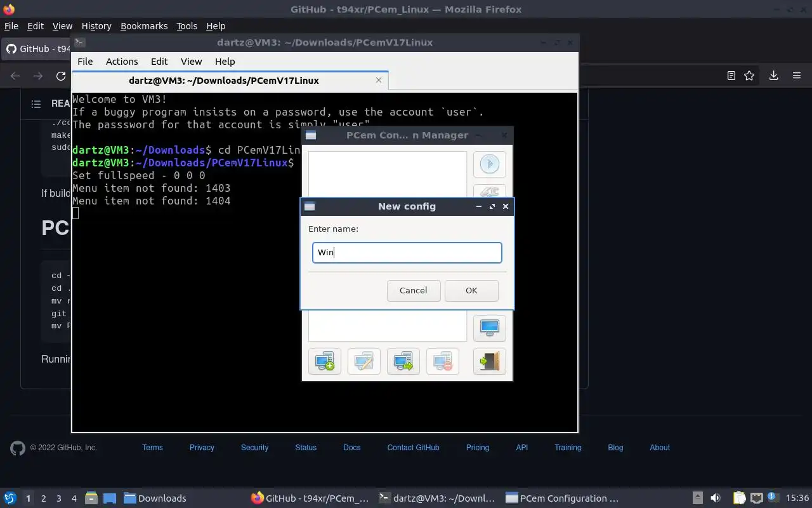This screenshot has width=812, height=508.
Task: Click terminal line 'Menu item not found: 1404'
Action: tap(152, 201)
